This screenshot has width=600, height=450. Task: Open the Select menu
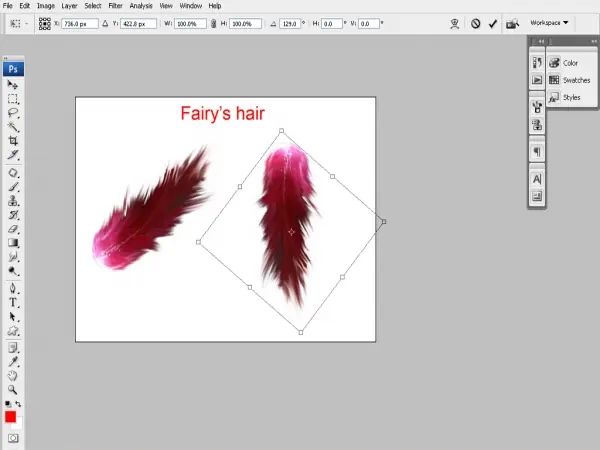click(x=93, y=6)
